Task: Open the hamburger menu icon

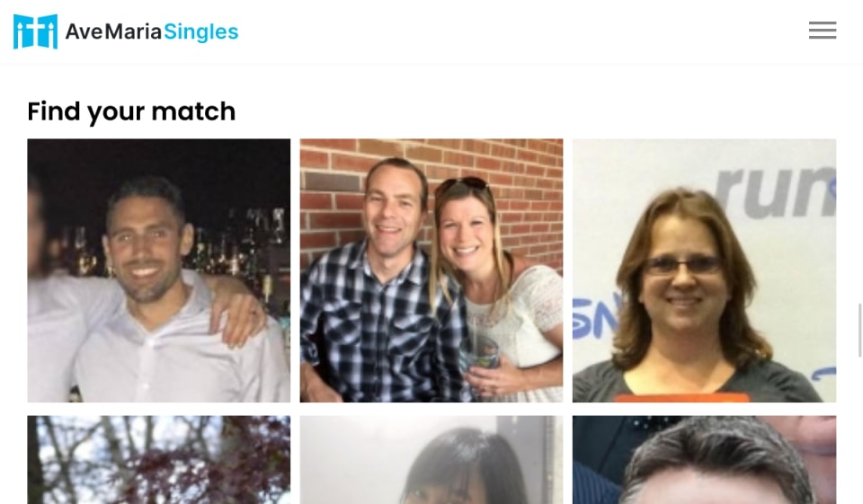Action: pyautogui.click(x=823, y=31)
